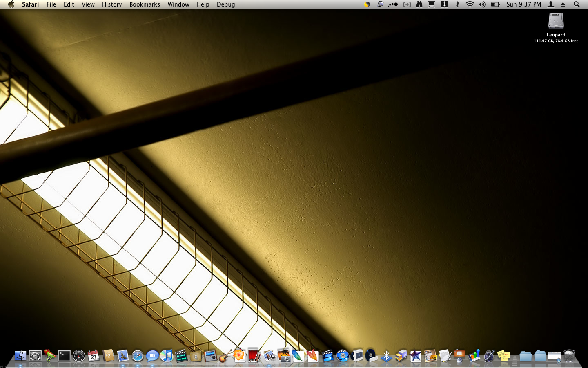
Task: Open the Window menu
Action: pos(178,4)
